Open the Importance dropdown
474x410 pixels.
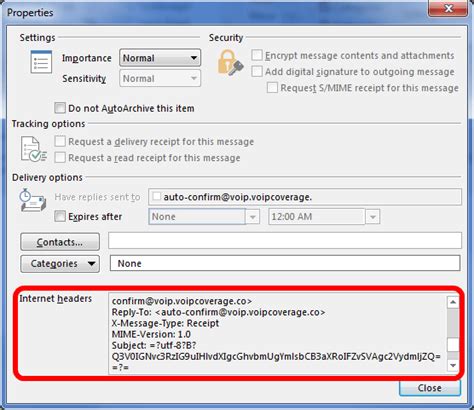[160, 58]
